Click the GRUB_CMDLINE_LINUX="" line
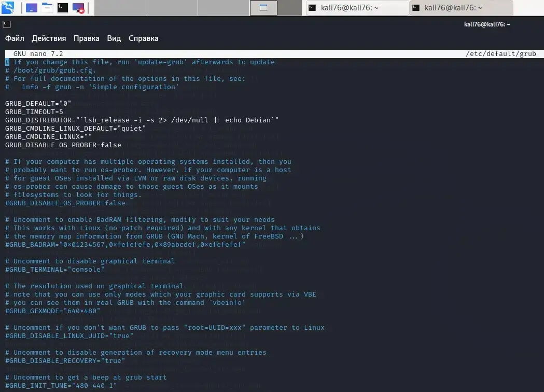Viewport: 544px width, 392px height. [49, 137]
